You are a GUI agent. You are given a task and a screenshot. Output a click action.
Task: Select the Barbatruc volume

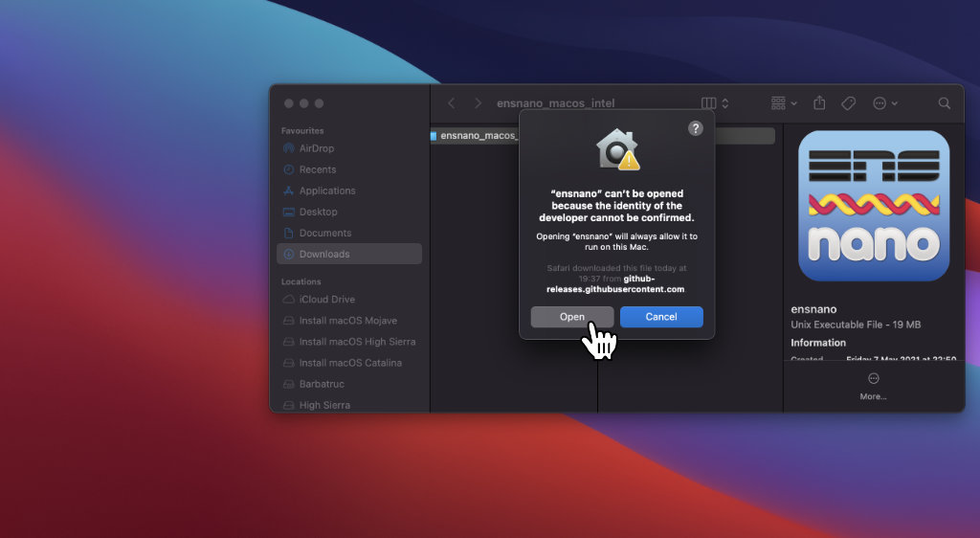pos(349,384)
